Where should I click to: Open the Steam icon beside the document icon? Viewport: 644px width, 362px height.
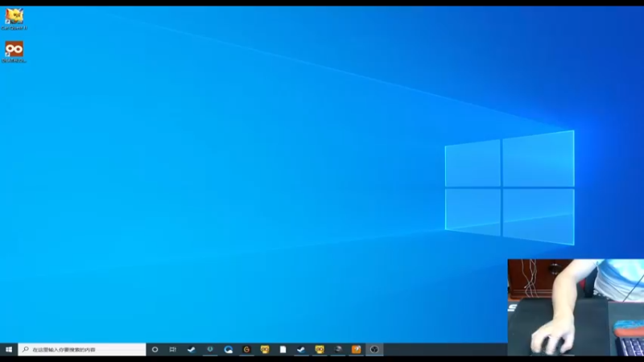[x=301, y=349]
